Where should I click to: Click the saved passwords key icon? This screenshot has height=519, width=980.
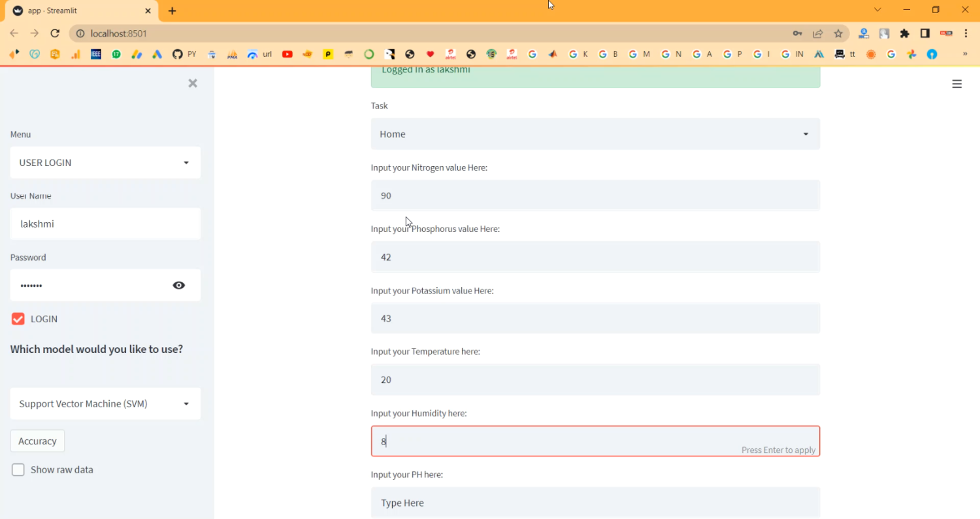[x=797, y=33]
